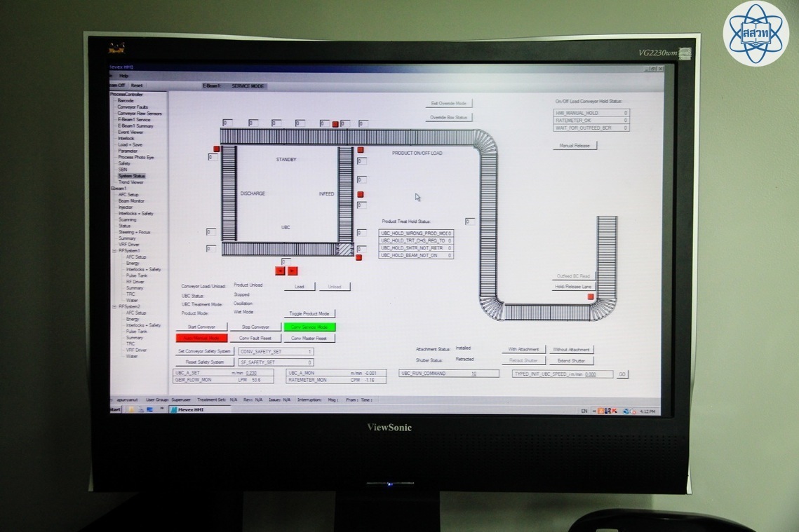The height and width of the screenshot is (532, 799).
Task: Click the red right-arrow button below the UBC conveyor
Action: pos(293,271)
